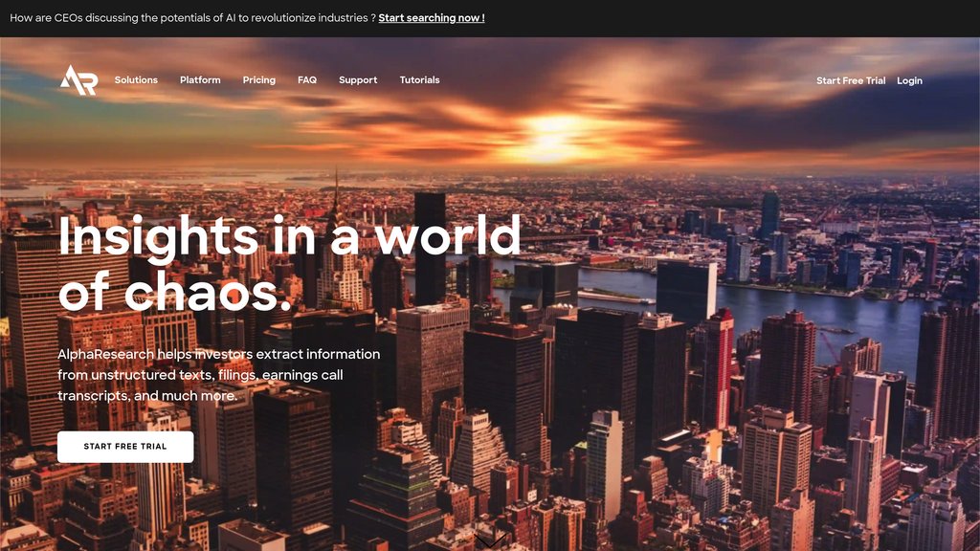Image resolution: width=980 pixels, height=551 pixels.
Task: Open the Platform nav item
Action: pos(200,80)
